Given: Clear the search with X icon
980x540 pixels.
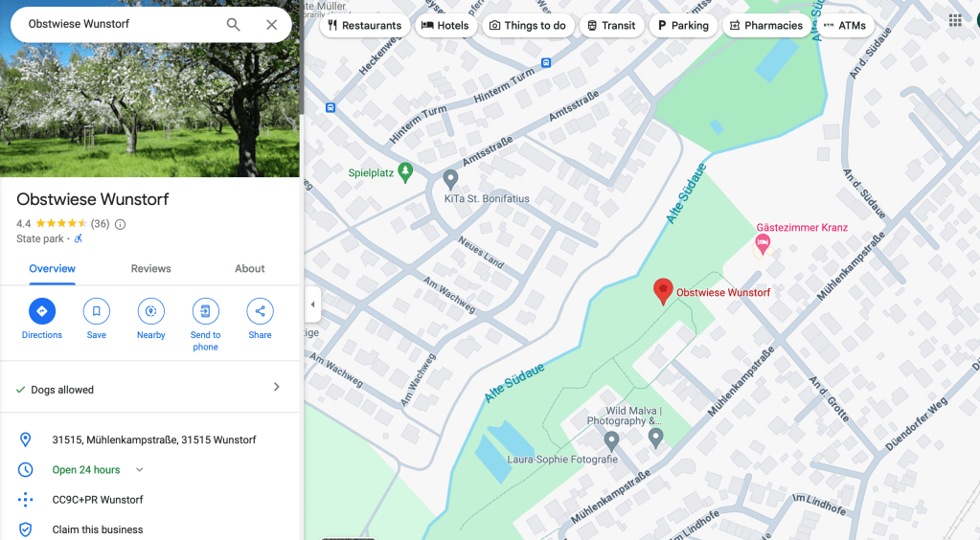Looking at the screenshot, I should pos(271,24).
